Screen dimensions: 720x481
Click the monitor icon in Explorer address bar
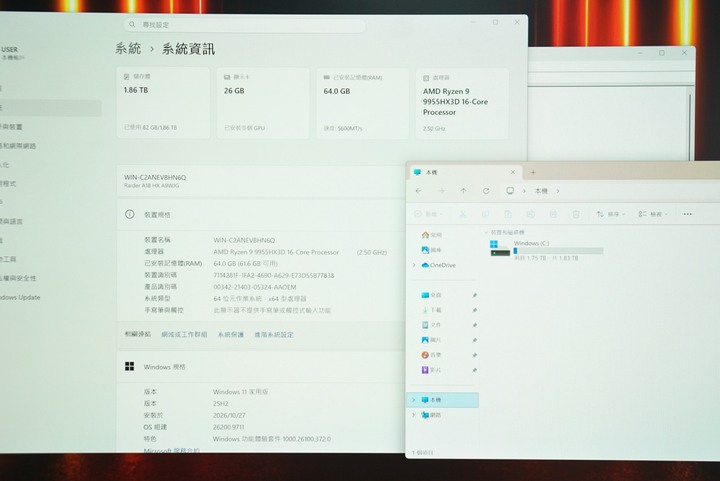[510, 191]
